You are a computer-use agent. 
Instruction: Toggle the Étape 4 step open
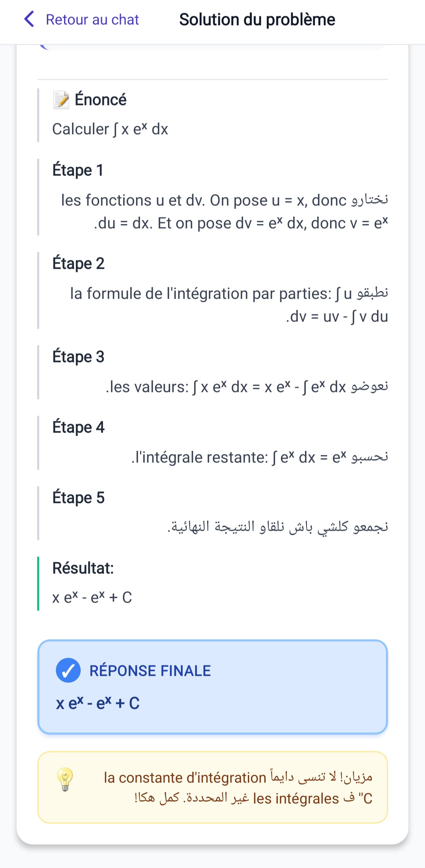[79, 427]
